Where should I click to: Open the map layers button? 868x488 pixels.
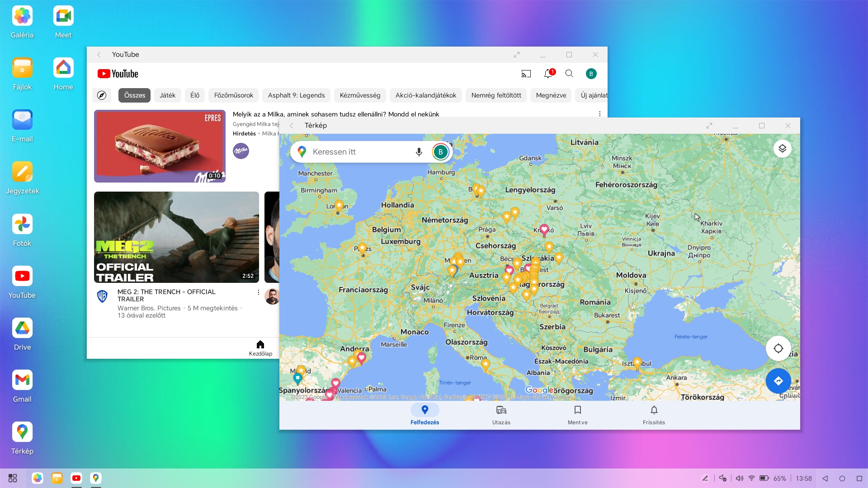point(782,149)
